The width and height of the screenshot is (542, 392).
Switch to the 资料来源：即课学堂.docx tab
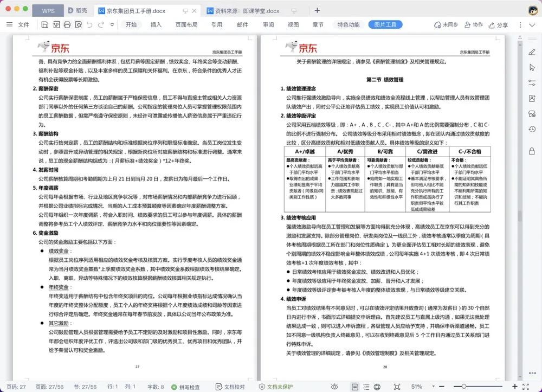(247, 11)
